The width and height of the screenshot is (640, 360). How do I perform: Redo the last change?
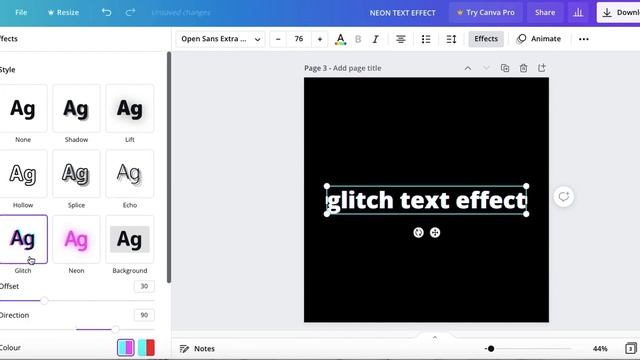(130, 12)
